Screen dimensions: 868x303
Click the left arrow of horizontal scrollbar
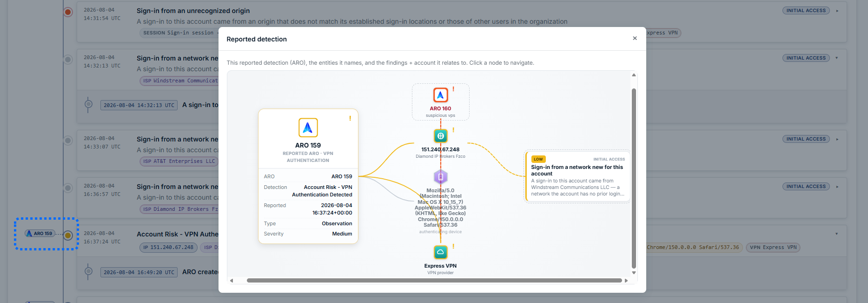pos(232,281)
